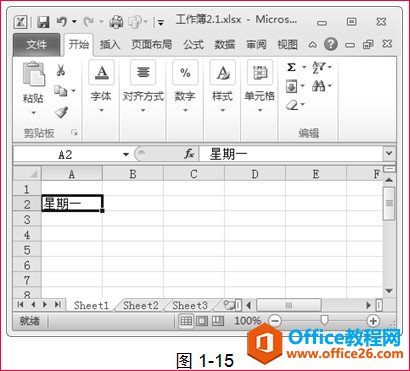Select column D header
This screenshot has height=371, width=410.
(255, 174)
